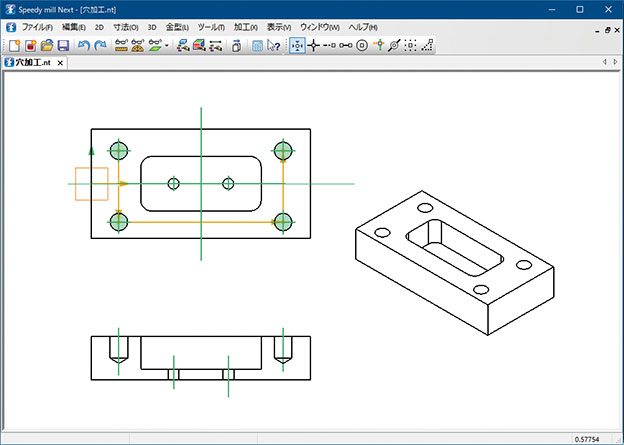Open the 加工 menu
This screenshot has height=445, width=624.
click(x=246, y=27)
